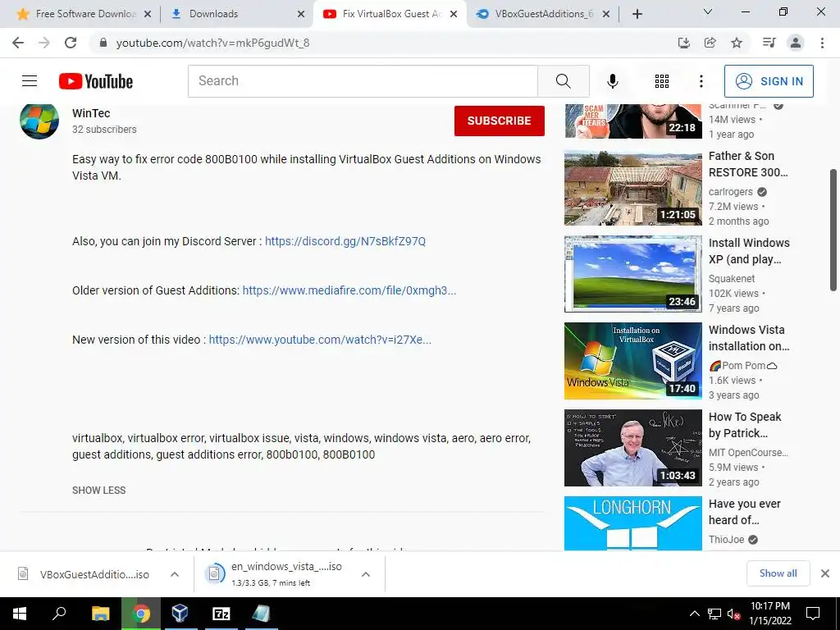Click the WinTec channel avatar
This screenshot has width=840, height=630.
point(39,121)
